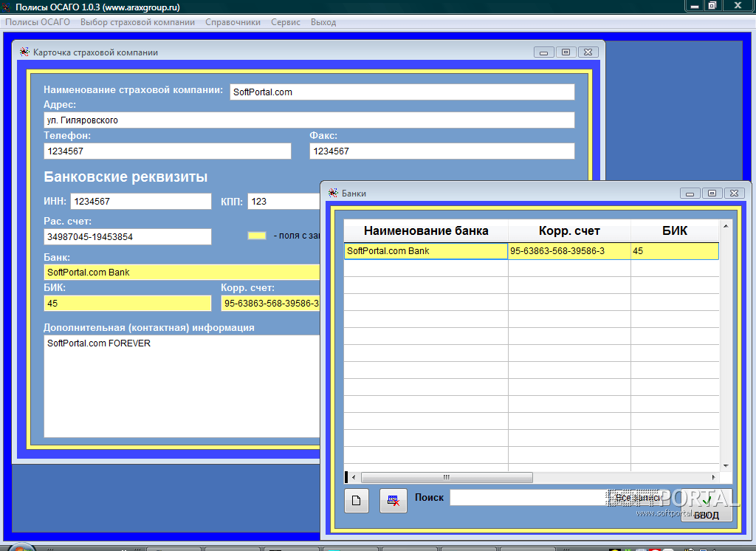The image size is (756, 551).
Task: Delete the selected bank record via the red-cross icon
Action: [x=393, y=500]
